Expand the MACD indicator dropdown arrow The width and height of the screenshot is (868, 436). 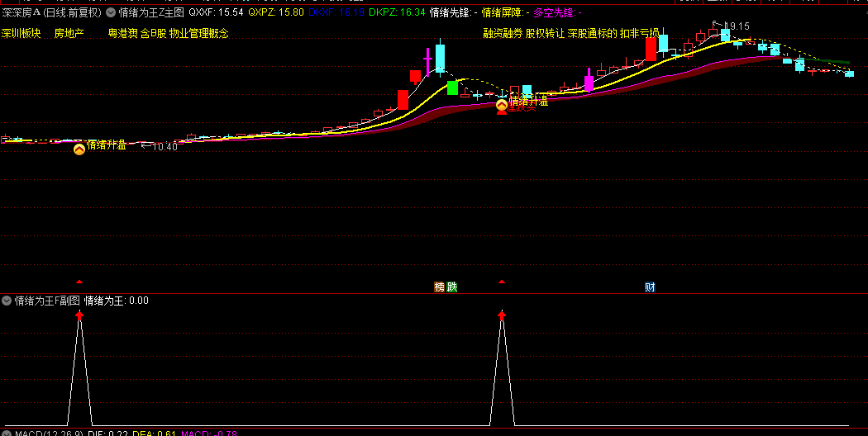tap(7, 434)
